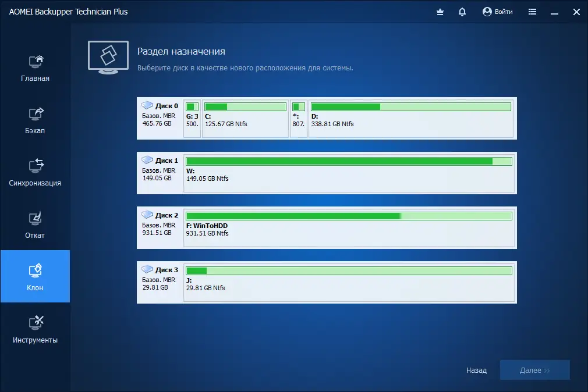Click the Диск 3 drive icon
The height and width of the screenshot is (392, 588).
click(147, 269)
